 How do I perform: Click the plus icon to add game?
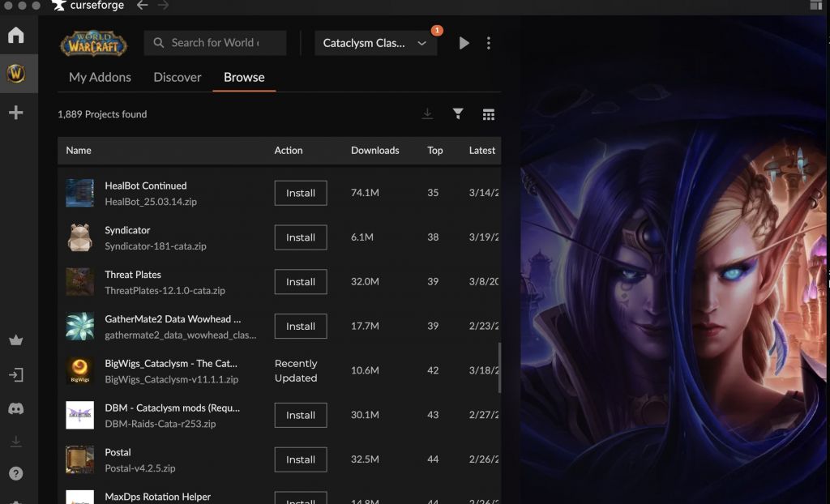coord(15,113)
